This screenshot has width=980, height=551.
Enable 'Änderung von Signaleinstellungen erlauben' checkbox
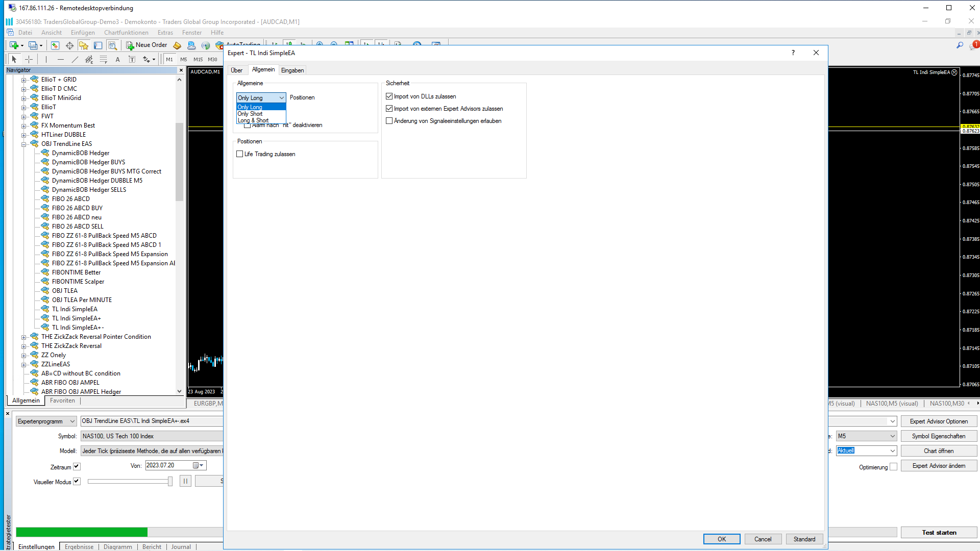click(x=389, y=121)
